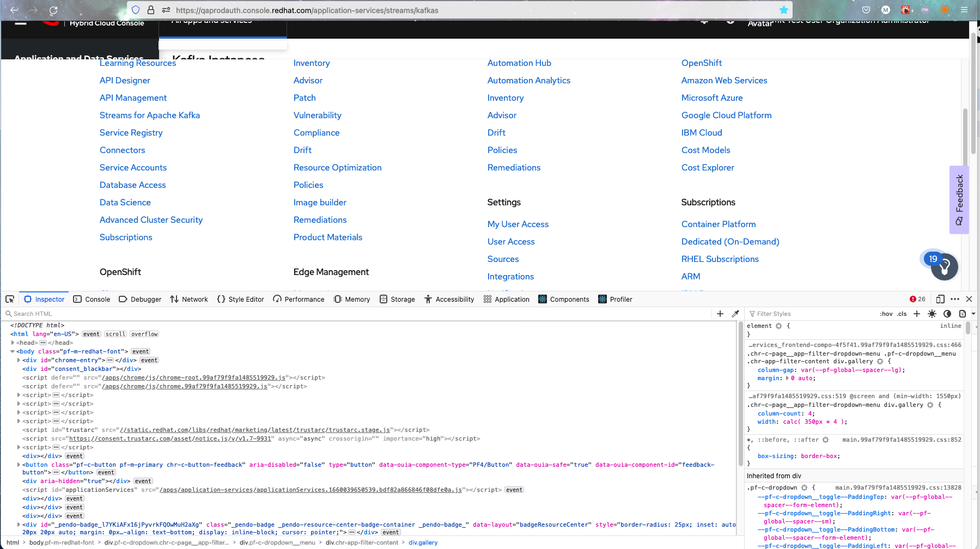This screenshot has width=980, height=549.
Task: Open the Console tab in DevTools
Action: tap(92, 299)
